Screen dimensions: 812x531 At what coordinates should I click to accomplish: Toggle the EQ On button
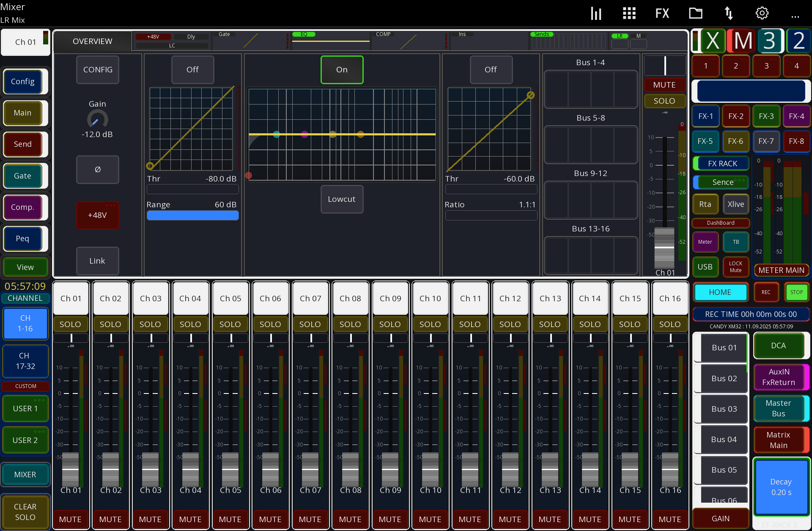pyautogui.click(x=342, y=69)
